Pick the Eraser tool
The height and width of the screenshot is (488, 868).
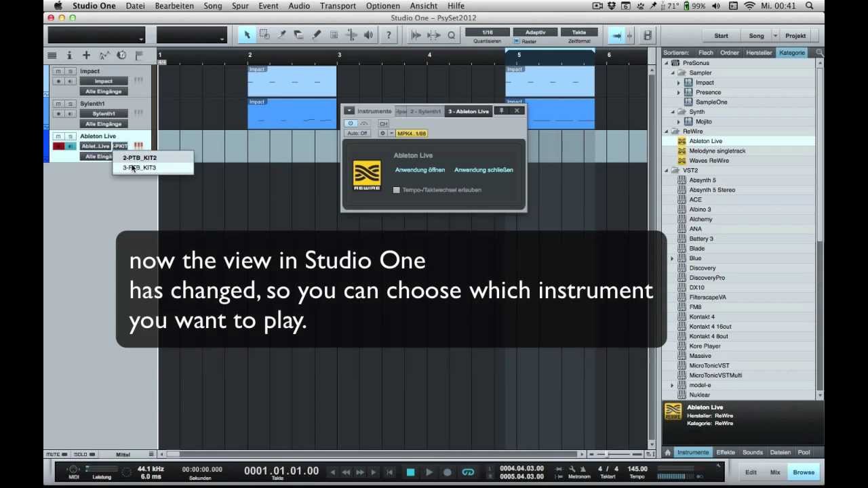point(299,35)
